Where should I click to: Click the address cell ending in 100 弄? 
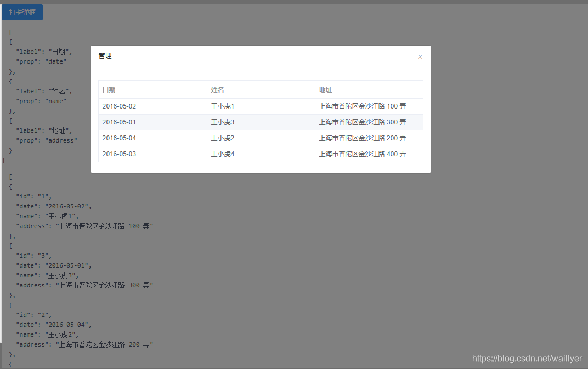[369, 106]
